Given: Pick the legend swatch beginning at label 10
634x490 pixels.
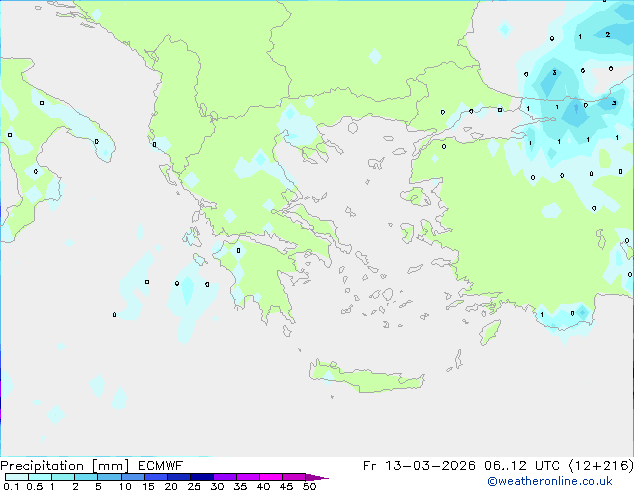Looking at the screenshot, I should tap(132, 477).
